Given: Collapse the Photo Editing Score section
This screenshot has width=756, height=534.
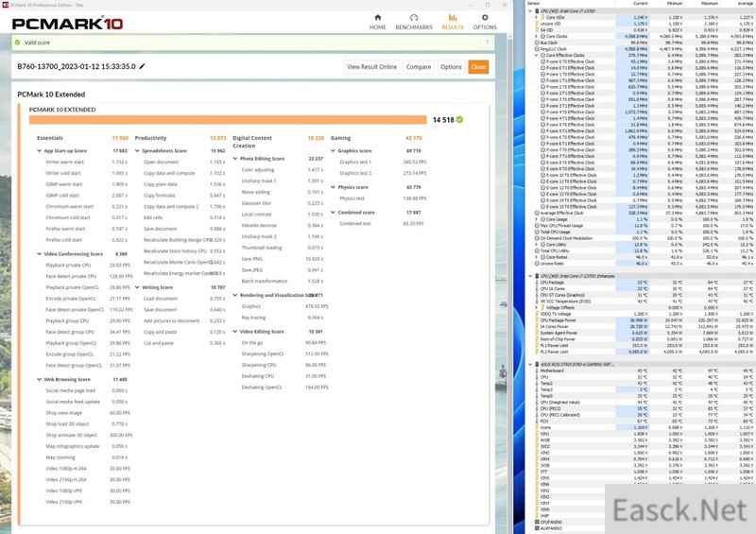Looking at the screenshot, I should click(x=235, y=159).
